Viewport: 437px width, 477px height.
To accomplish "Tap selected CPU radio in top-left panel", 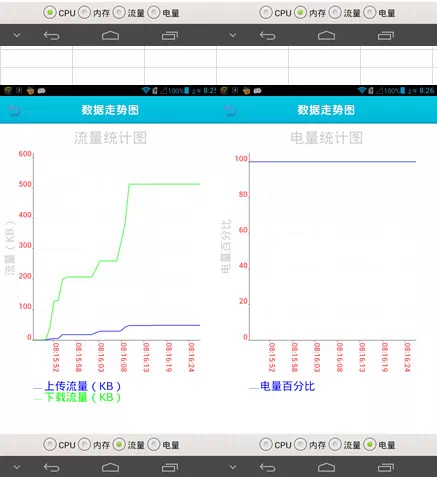I will pyautogui.click(x=50, y=13).
